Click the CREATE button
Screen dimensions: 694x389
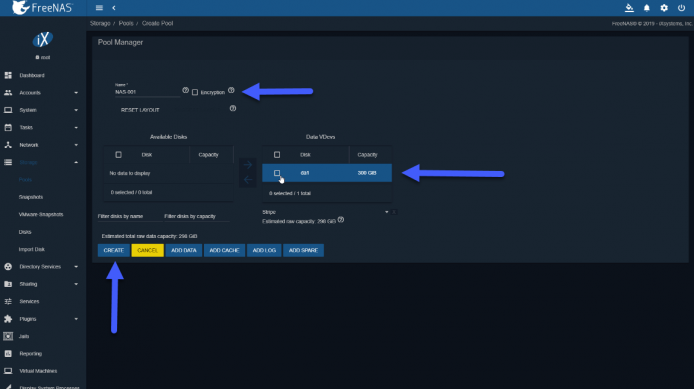114,250
